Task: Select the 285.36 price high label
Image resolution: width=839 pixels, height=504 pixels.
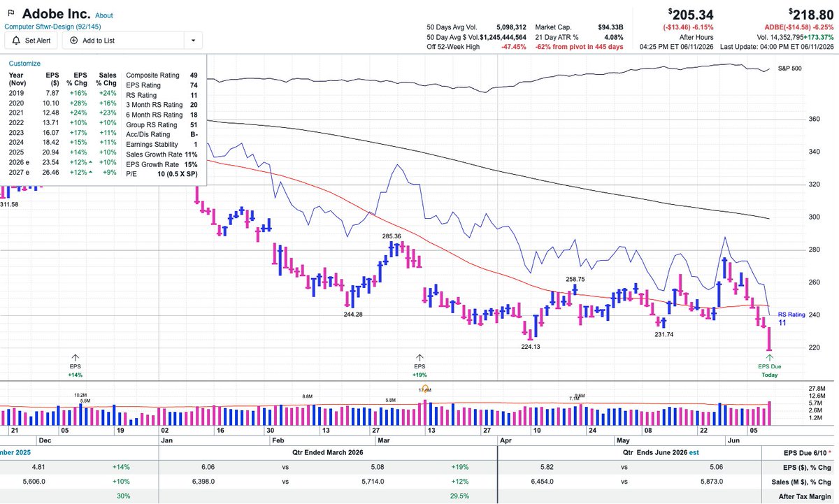Action: pos(392,236)
